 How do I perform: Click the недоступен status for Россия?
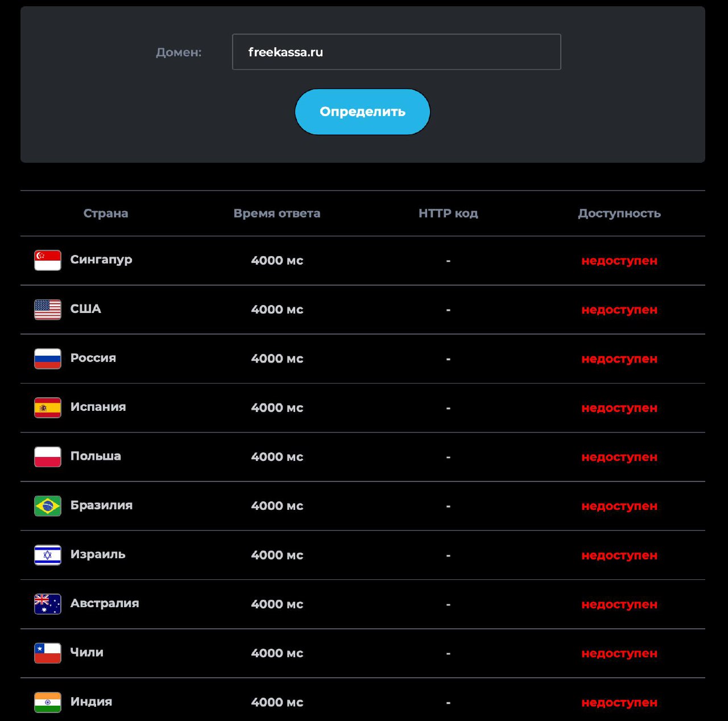point(619,359)
